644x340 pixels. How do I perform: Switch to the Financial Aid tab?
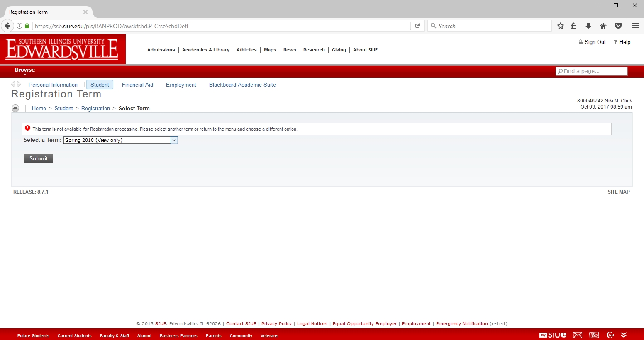[137, 85]
